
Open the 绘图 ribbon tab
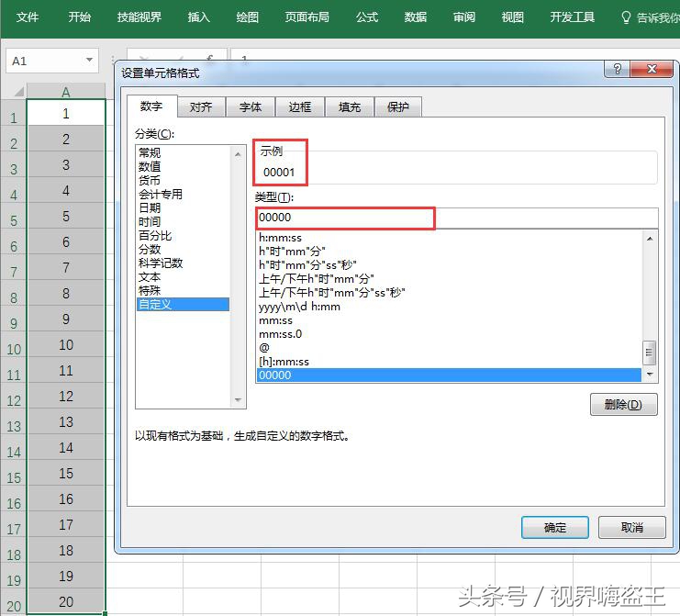coord(247,17)
